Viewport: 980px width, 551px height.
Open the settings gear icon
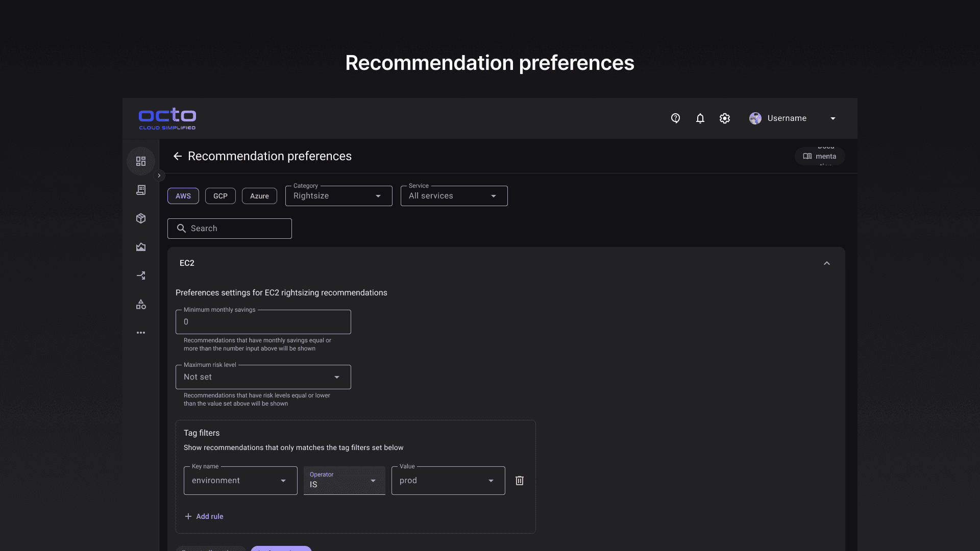725,118
